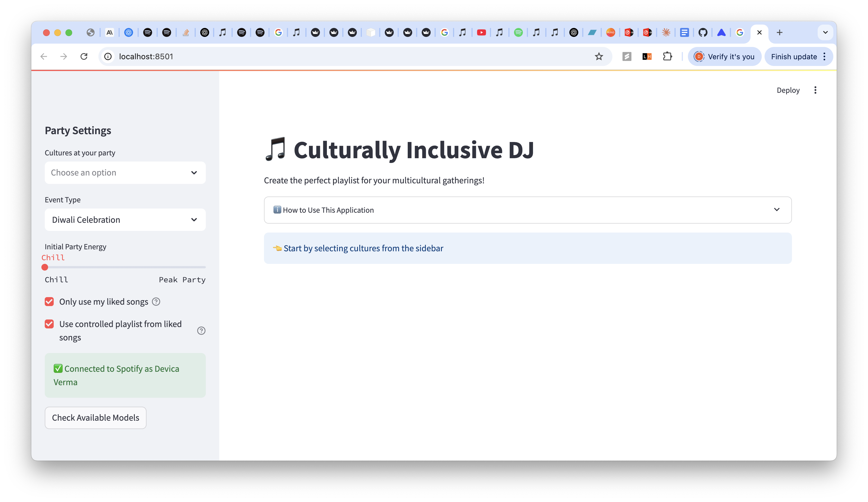Click the browser reload page icon
Image resolution: width=868 pixels, height=502 pixels.
coord(84,56)
